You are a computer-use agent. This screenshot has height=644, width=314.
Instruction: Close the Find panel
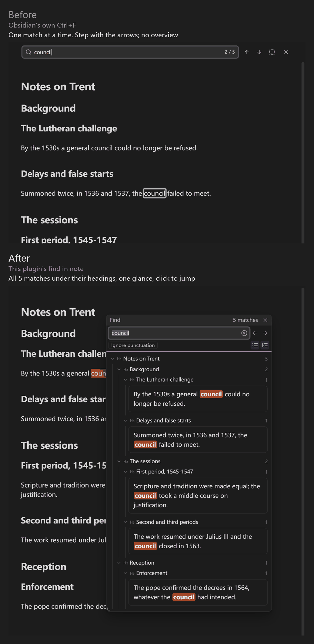[266, 320]
